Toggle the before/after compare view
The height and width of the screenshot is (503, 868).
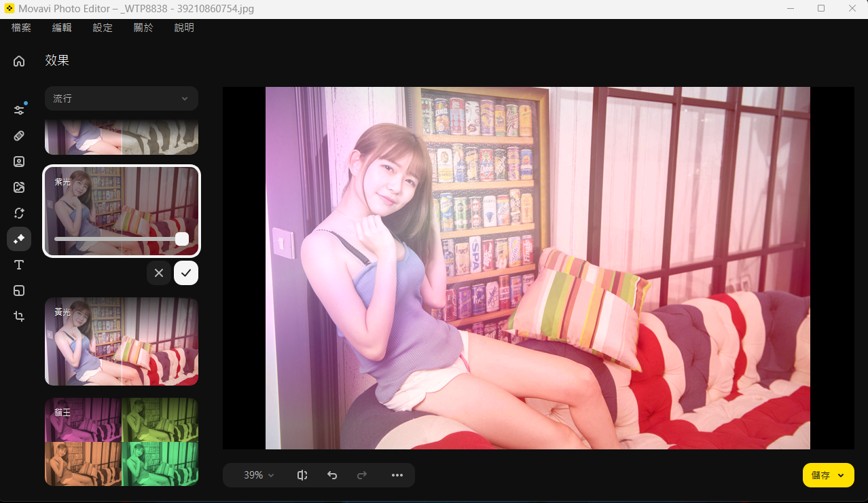[302, 475]
